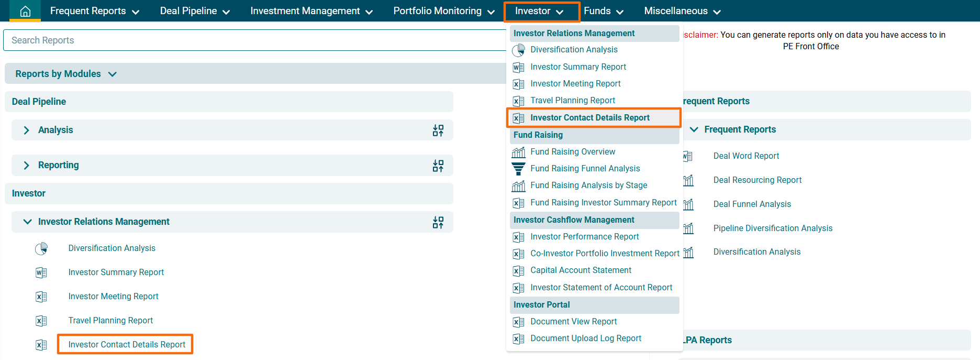The width and height of the screenshot is (980, 360).
Task: Click Word icon beside Investor Summary Report in list
Action: [x=41, y=272]
